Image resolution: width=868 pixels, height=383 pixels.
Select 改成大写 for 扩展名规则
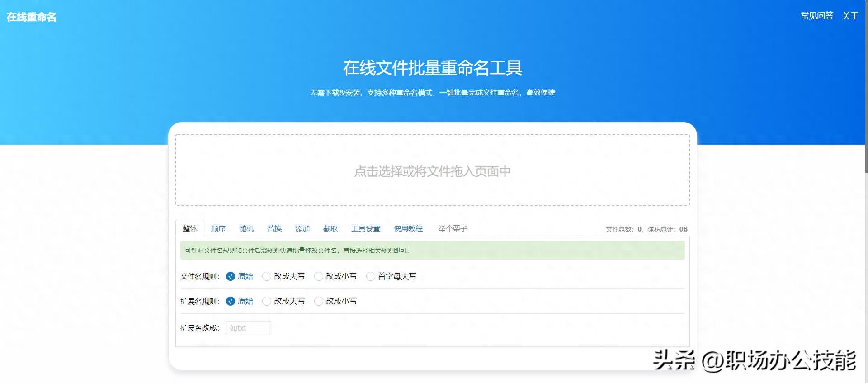coord(267,301)
